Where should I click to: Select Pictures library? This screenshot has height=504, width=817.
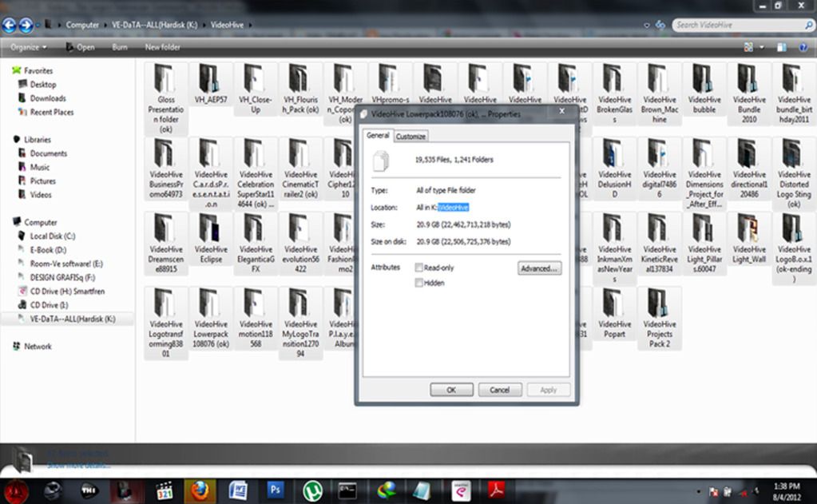[x=42, y=181]
